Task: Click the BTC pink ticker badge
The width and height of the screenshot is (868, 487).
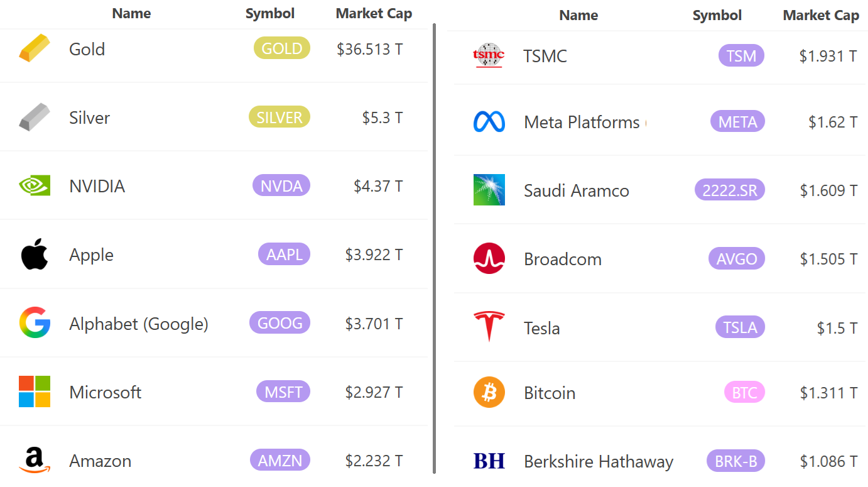Action: click(744, 392)
